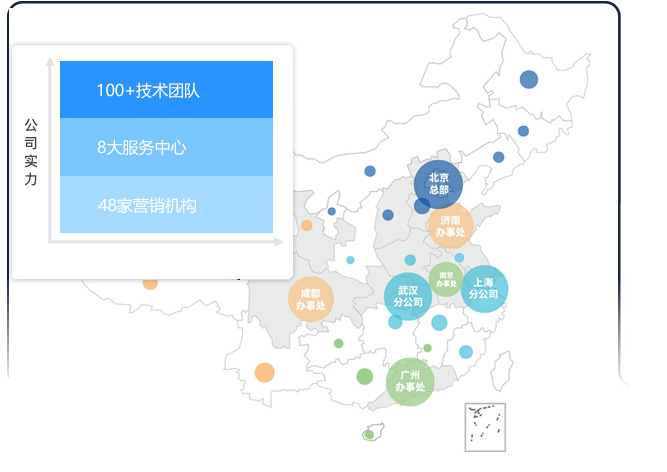Click the 8大服务中心 bar
The image size is (667, 472).
click(x=166, y=147)
